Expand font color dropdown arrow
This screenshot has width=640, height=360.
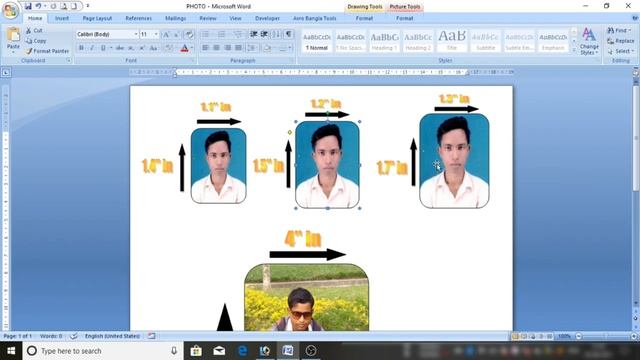(192, 48)
